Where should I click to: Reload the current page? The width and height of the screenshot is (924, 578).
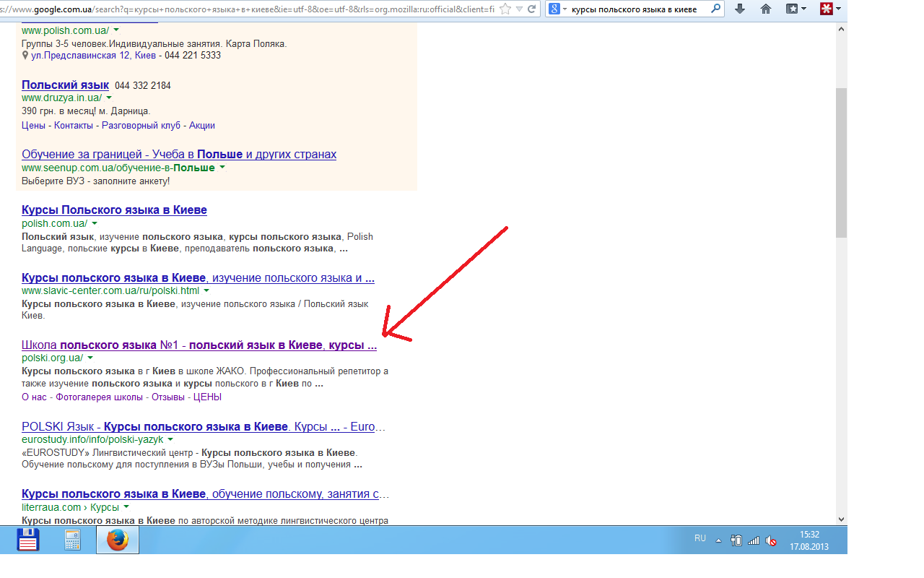point(533,9)
